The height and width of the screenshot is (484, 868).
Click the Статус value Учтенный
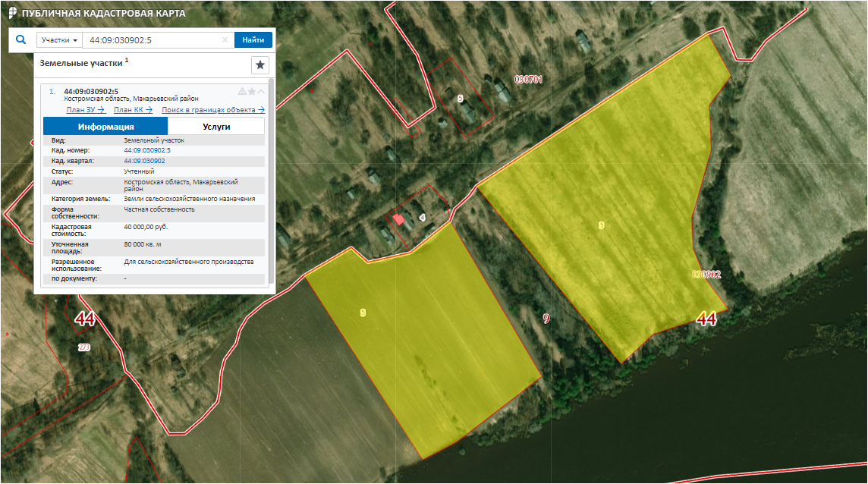pos(139,171)
